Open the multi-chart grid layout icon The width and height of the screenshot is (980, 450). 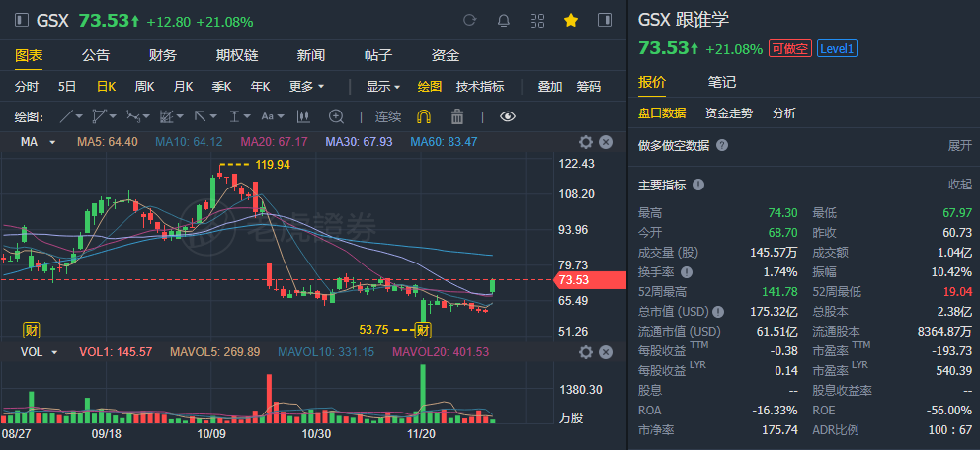[x=536, y=21]
